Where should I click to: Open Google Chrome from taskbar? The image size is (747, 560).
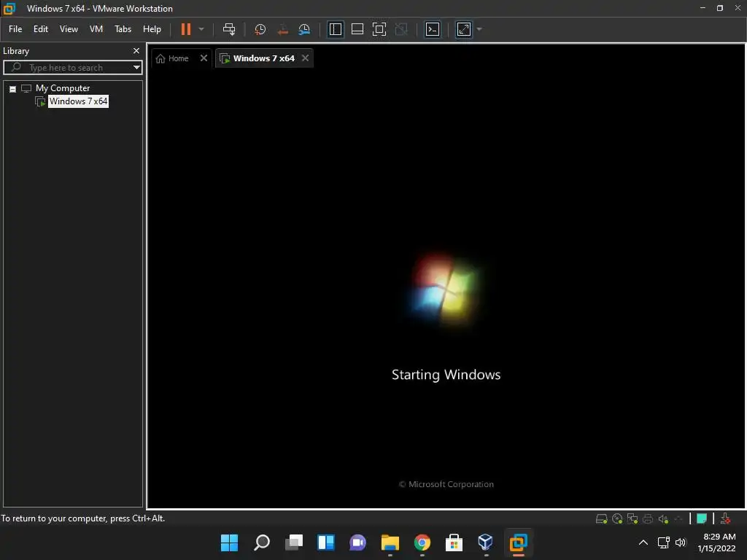coord(422,542)
